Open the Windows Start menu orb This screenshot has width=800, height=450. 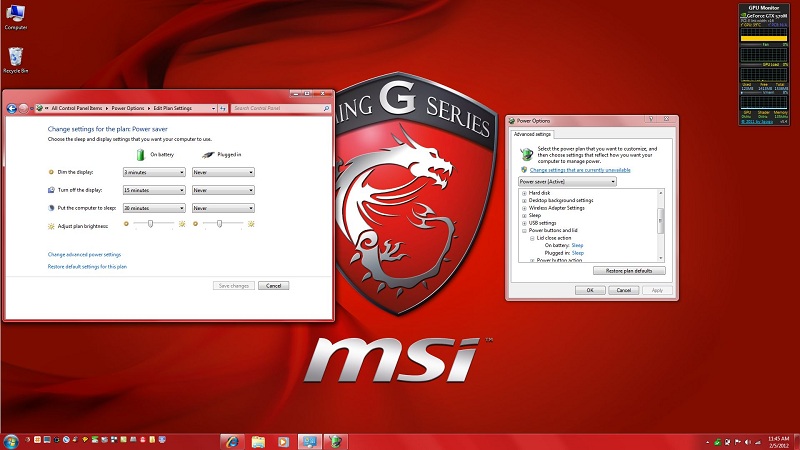pos(10,441)
